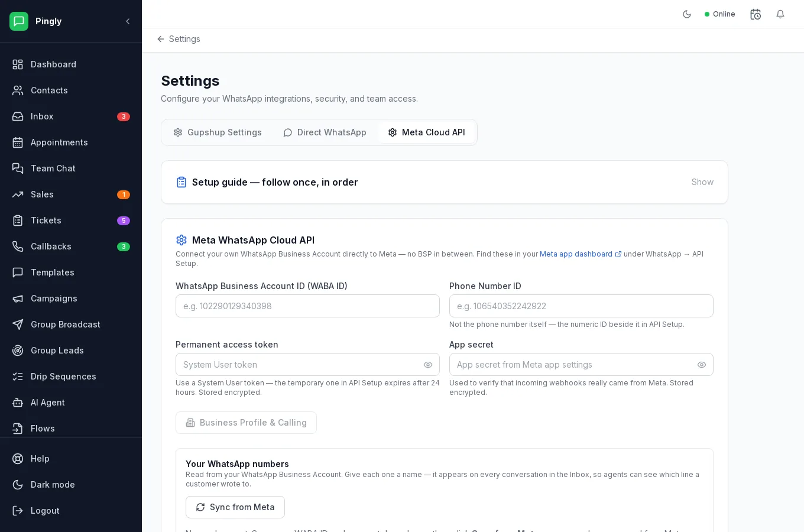Toggle Dark mode in the sidebar
Image resolution: width=804 pixels, height=532 pixels.
(x=71, y=485)
